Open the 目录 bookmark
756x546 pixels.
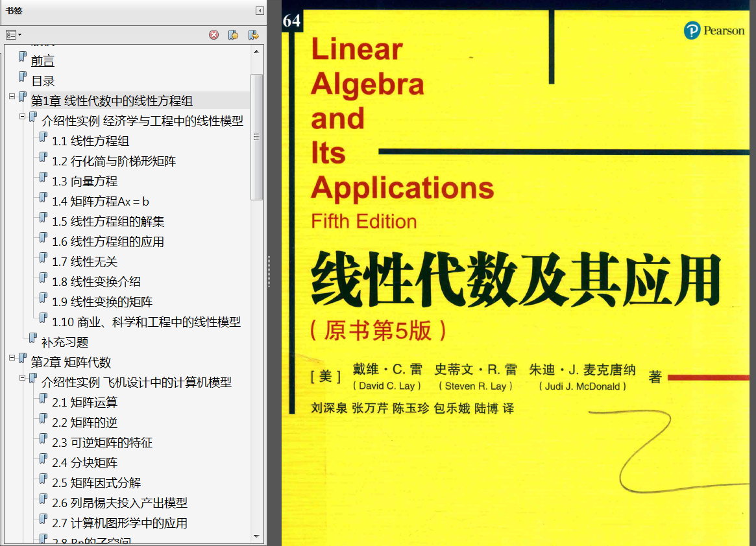(42, 81)
